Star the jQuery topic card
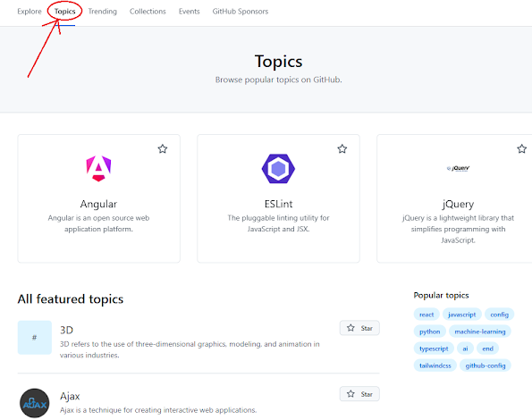 (522, 149)
